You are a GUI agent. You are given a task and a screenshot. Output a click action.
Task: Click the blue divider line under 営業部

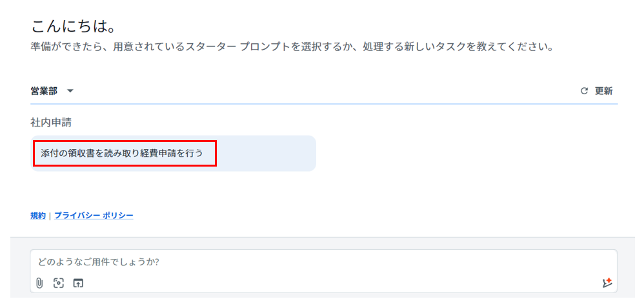324,103
